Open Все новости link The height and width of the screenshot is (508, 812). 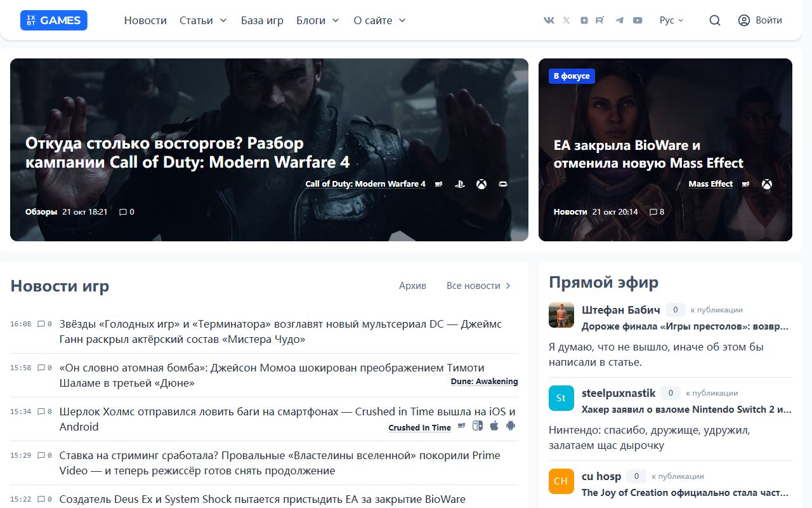(x=479, y=286)
